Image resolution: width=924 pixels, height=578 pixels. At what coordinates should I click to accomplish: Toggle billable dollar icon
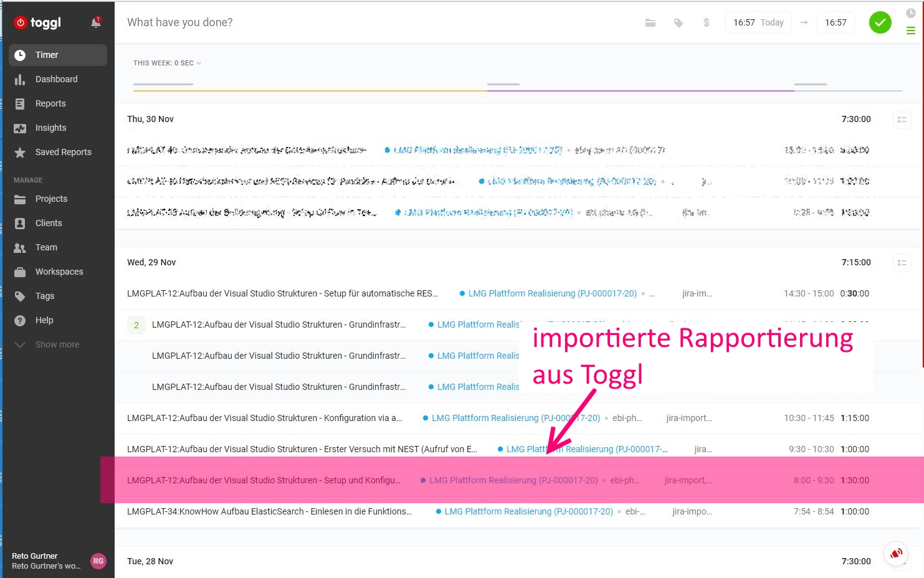[706, 23]
